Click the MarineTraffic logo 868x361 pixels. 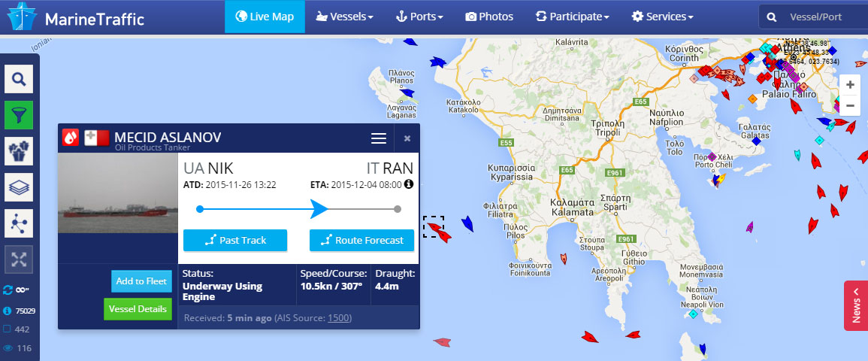tap(75, 17)
